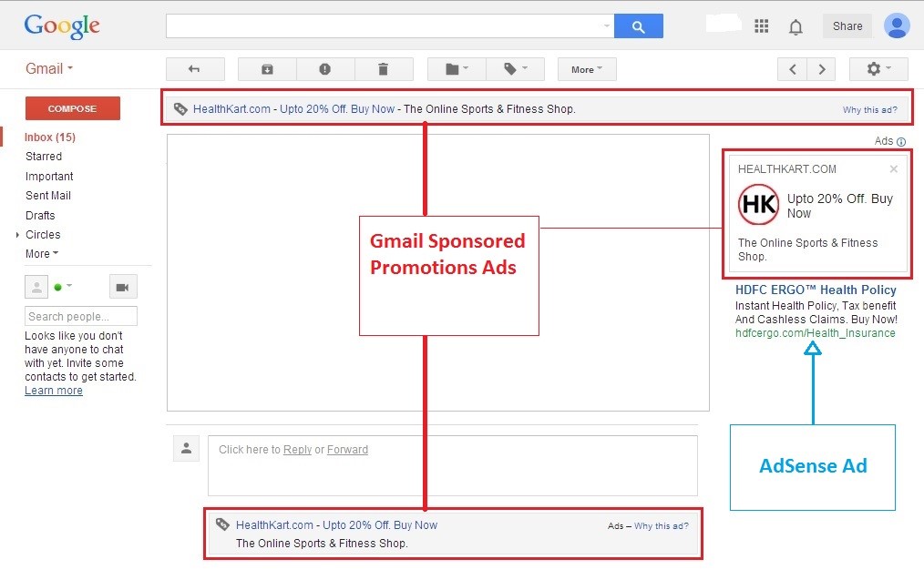Expand the Gmail product switcher
This screenshot has width=924, height=580.
coord(49,68)
